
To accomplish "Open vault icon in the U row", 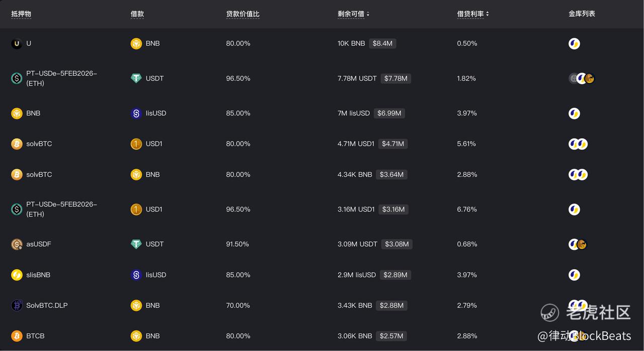I will point(574,44).
